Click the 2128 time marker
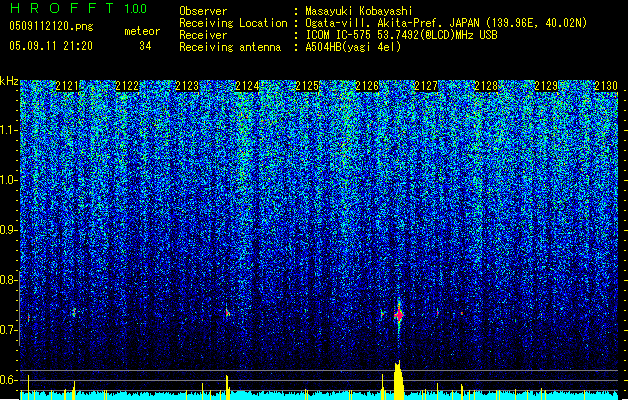Screen dimensions: 629x400 click(x=486, y=86)
